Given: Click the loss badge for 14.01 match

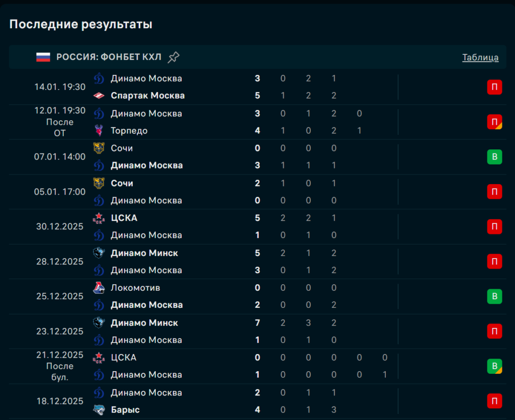Looking at the screenshot, I should [494, 87].
